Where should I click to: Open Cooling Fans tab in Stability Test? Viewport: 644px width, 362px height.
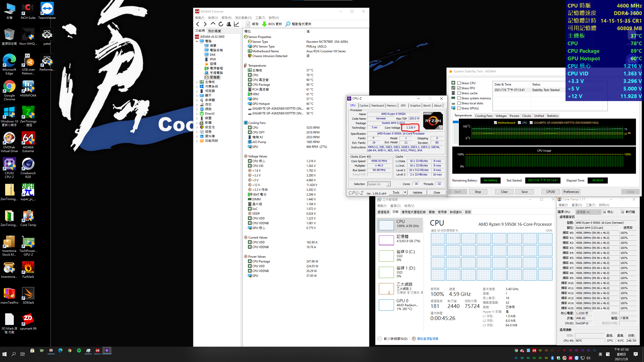(484, 116)
